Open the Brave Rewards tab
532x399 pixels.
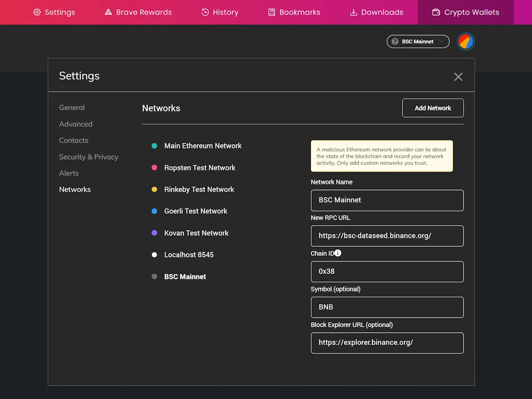(138, 12)
